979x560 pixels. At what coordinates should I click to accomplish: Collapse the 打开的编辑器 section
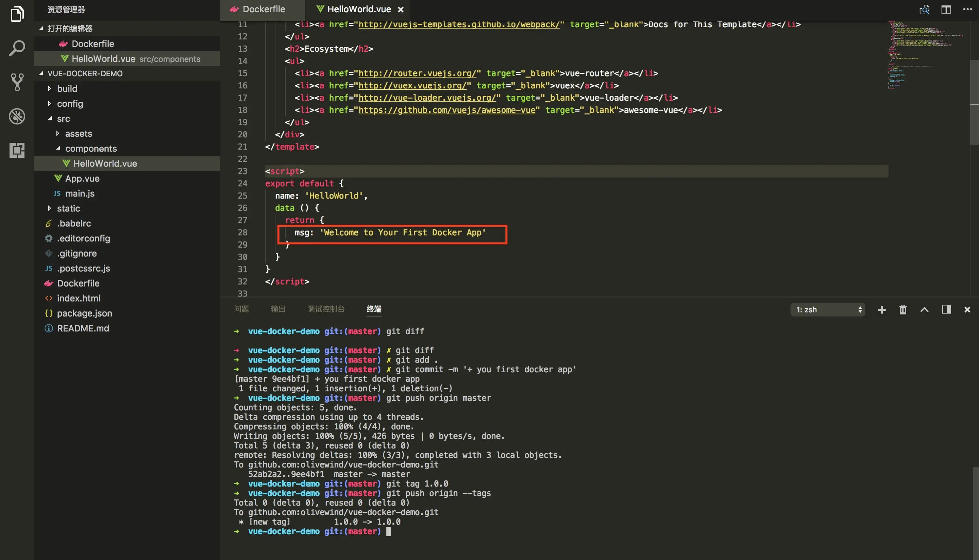point(41,28)
